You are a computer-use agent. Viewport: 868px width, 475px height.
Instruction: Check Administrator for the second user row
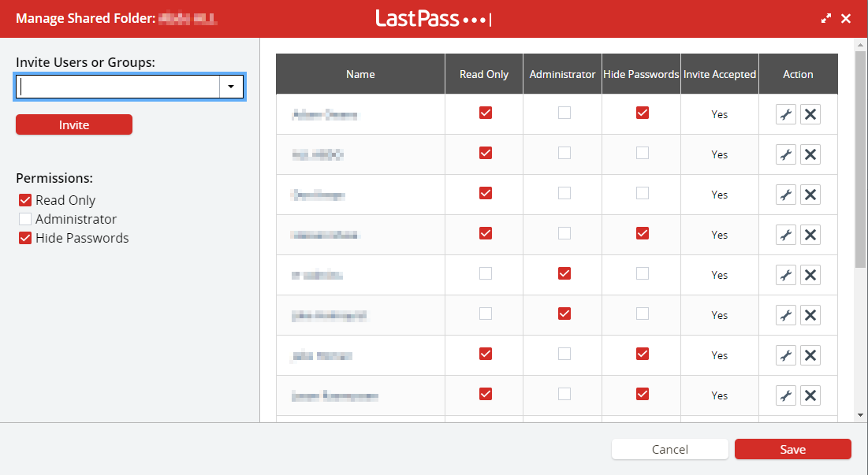[x=564, y=153]
